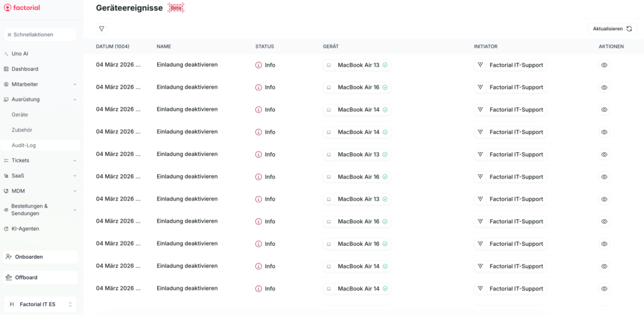Viewport: 644px width, 315px height.
Task: Click the eye icon in the last visible row
Action: (x=604, y=289)
